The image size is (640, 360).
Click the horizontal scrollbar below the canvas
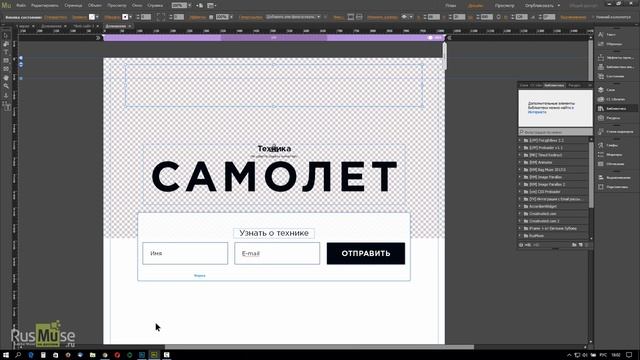coord(319,347)
